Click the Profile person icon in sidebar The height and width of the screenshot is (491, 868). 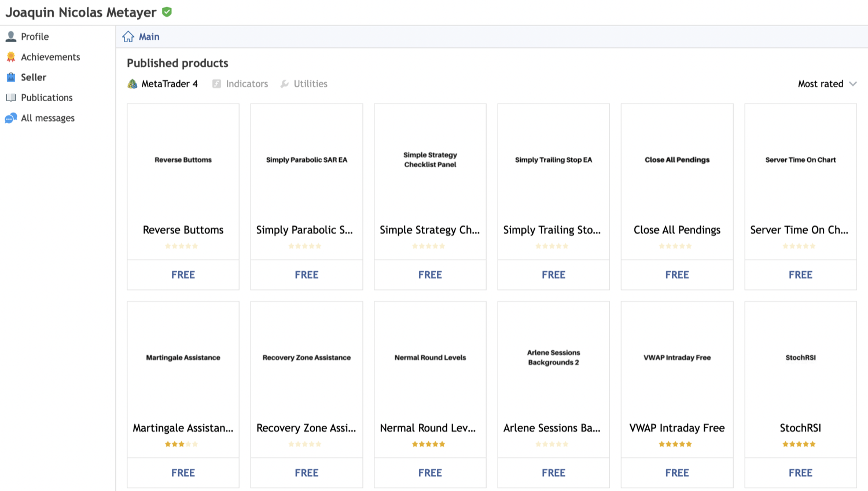pyautogui.click(x=11, y=36)
